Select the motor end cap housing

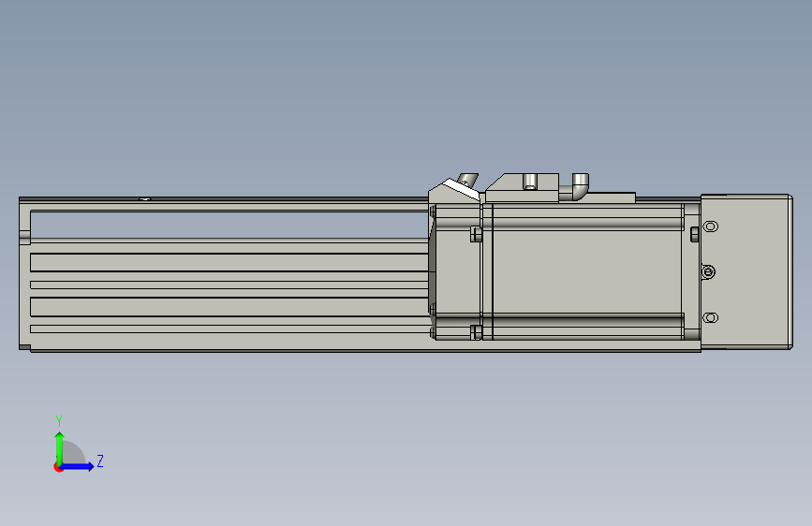pyautogui.click(x=746, y=271)
